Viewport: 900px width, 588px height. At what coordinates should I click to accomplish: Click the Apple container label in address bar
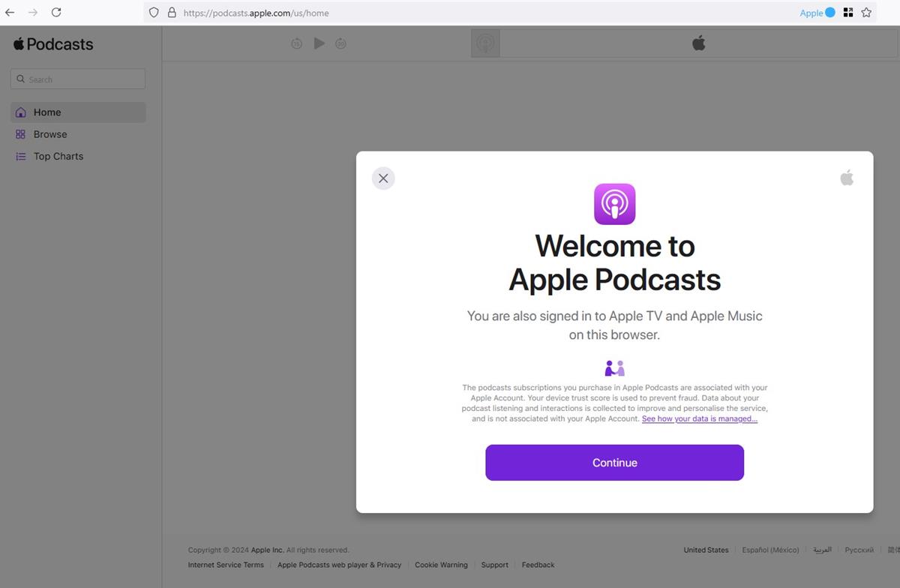[817, 13]
